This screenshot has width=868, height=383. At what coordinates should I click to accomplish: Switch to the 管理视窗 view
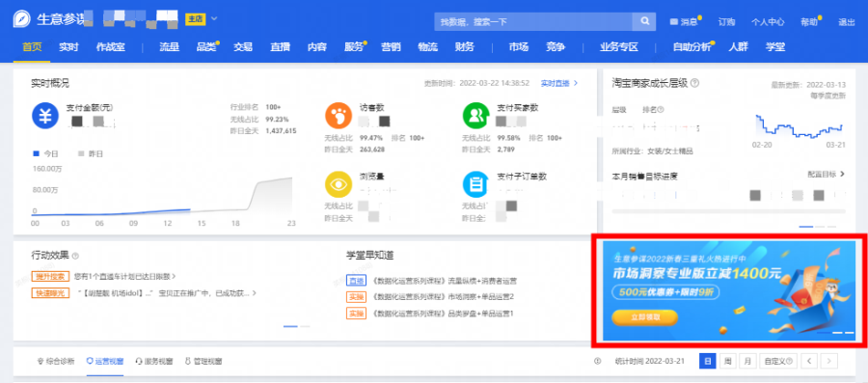click(203, 362)
